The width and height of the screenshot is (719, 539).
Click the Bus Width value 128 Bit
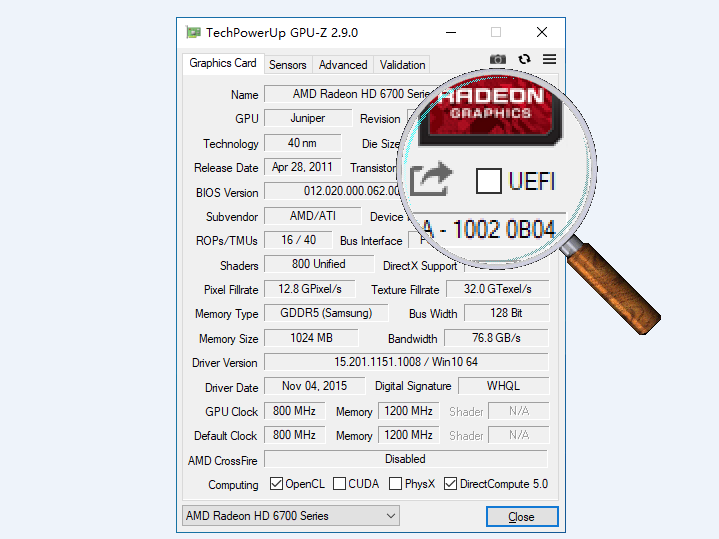pyautogui.click(x=507, y=313)
